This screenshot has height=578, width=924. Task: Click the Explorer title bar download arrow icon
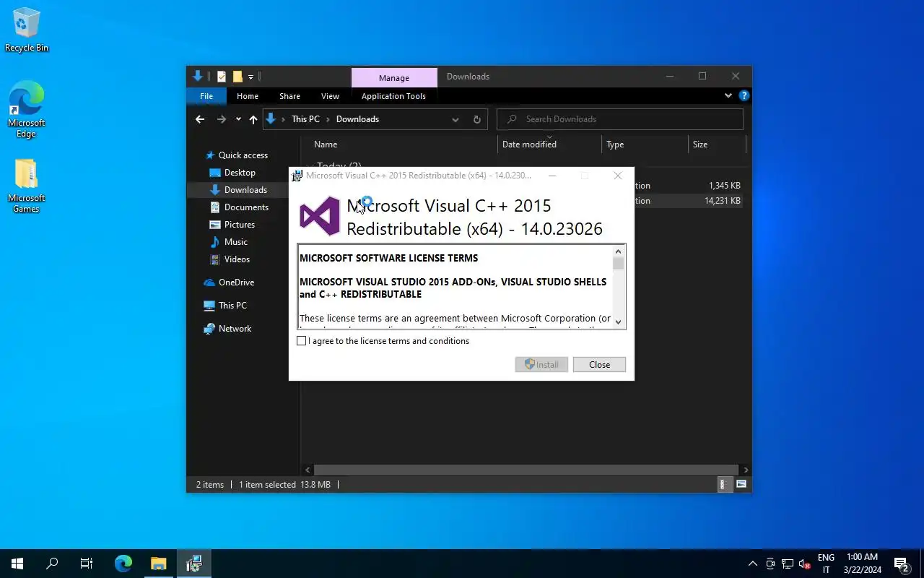click(198, 76)
